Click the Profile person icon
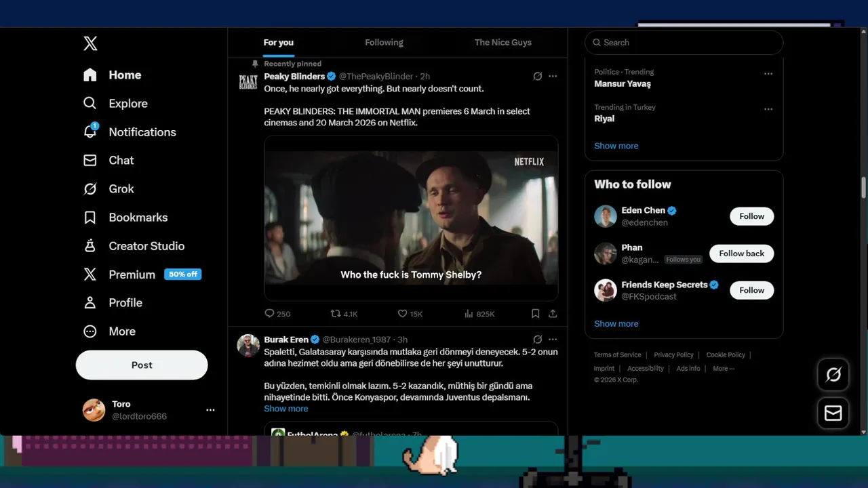 point(90,303)
